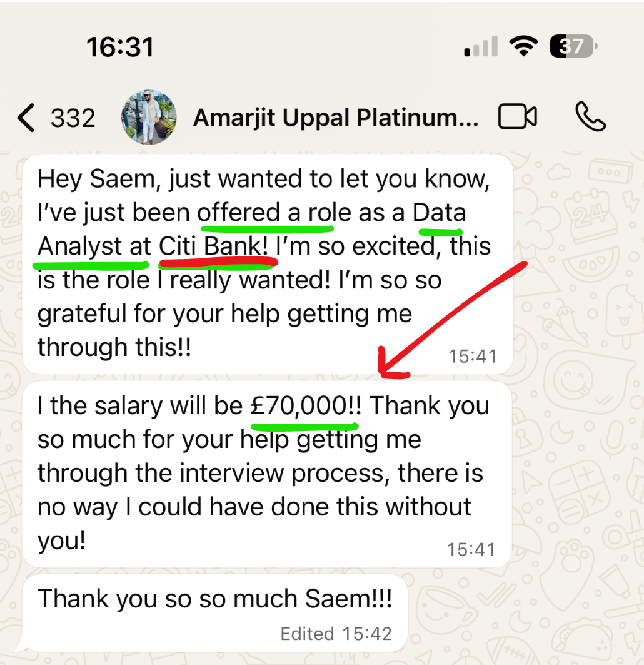The height and width of the screenshot is (665, 644).
Task: Open contact info via Amarjit Uppal Platinum name
Action: click(x=336, y=117)
